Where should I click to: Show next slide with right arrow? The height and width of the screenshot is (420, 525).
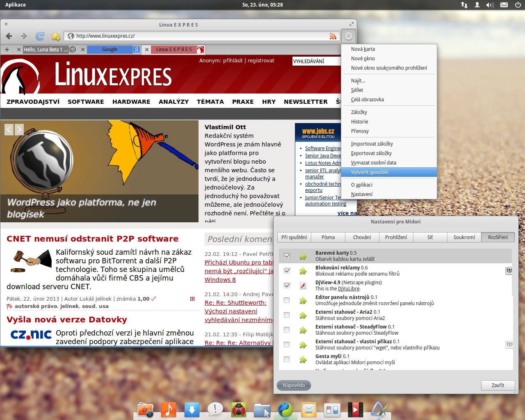[x=19, y=130]
